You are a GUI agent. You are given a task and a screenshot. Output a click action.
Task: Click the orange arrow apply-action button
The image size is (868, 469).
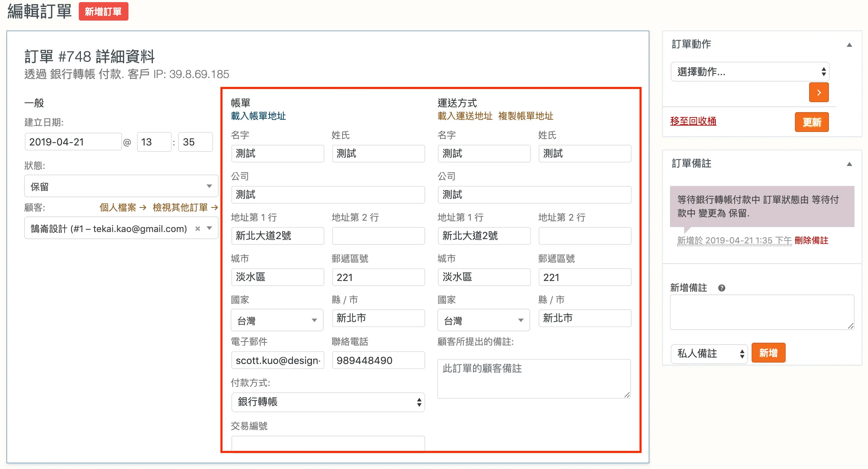pyautogui.click(x=819, y=93)
